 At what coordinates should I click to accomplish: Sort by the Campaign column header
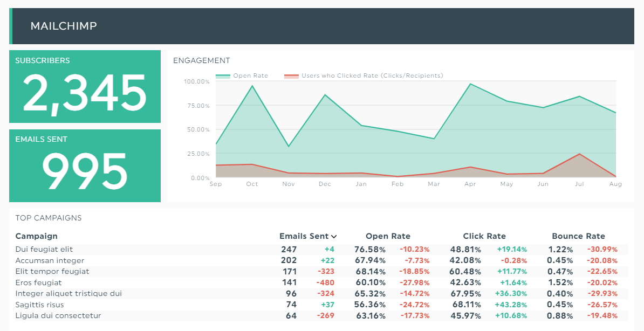36,236
